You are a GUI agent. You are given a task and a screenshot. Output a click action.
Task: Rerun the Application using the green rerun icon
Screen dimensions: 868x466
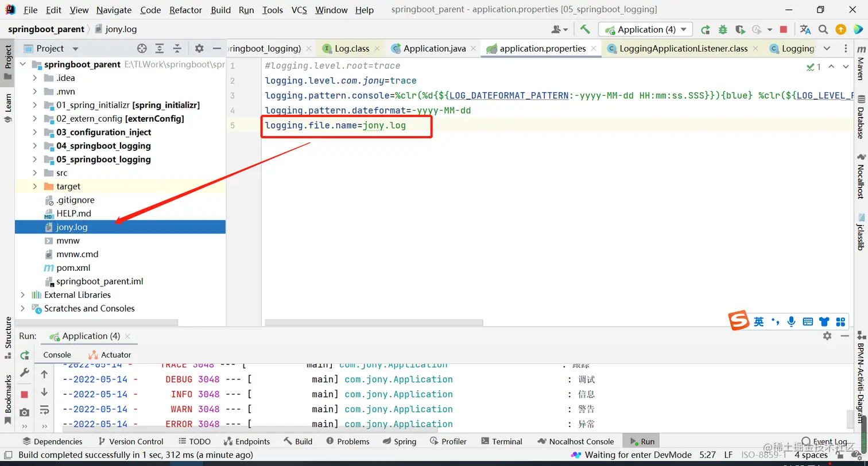pyautogui.click(x=706, y=29)
